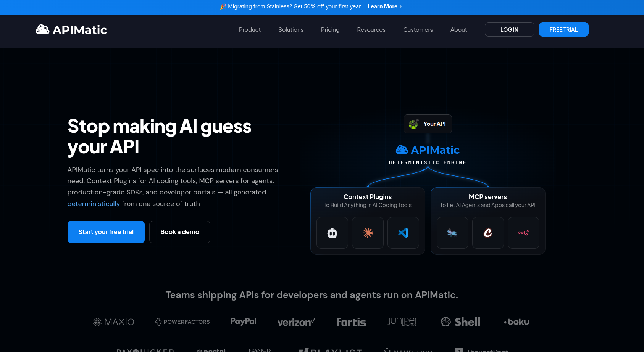
Task: Click the Juniper Networks logo
Action: [x=403, y=321]
